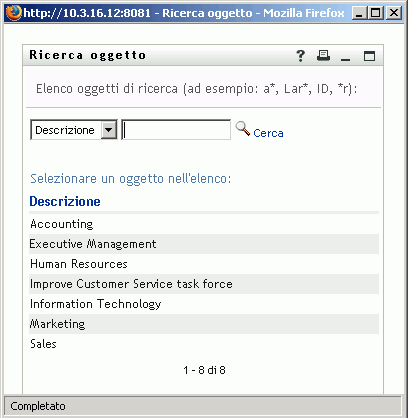The width and height of the screenshot is (408, 418).
Task: Select Information Technology from the list
Action: [95, 304]
